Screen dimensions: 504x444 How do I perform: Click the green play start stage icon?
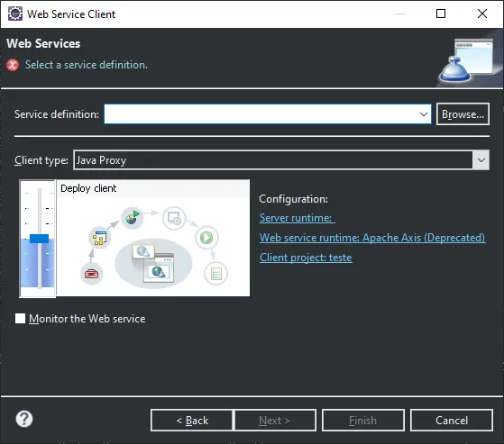point(206,238)
